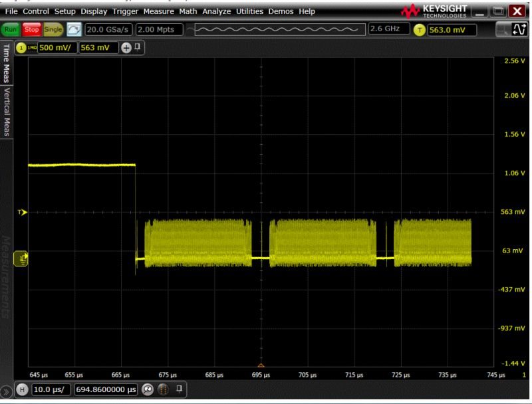The width and height of the screenshot is (532, 404).
Task: Click the 563.0 mV trigger level field
Action: 452,30
